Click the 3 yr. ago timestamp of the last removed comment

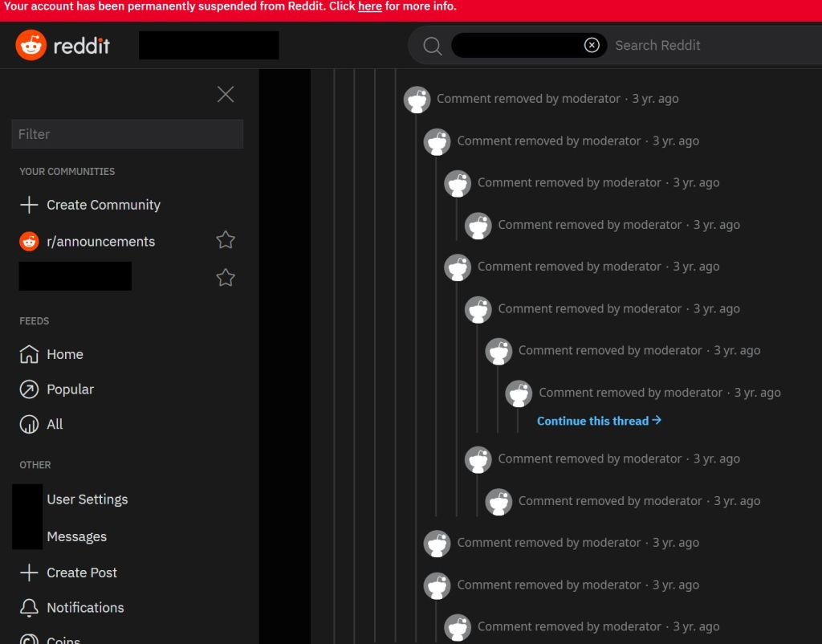696,626
